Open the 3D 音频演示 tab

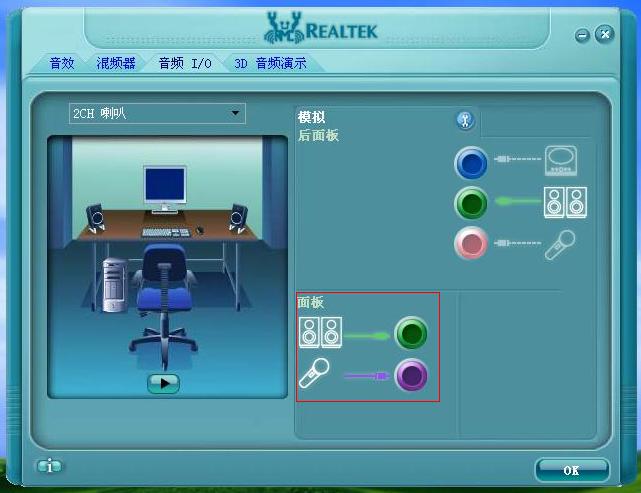[270, 63]
